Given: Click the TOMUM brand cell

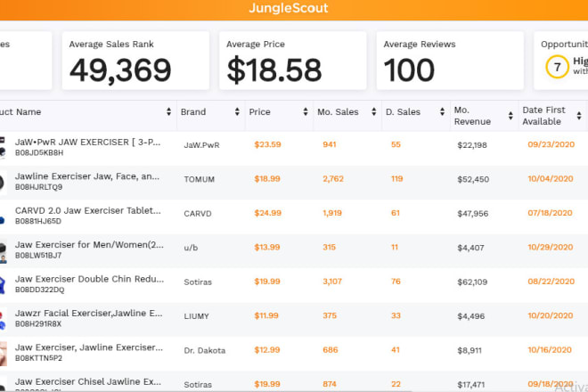Looking at the screenshot, I should tap(199, 179).
